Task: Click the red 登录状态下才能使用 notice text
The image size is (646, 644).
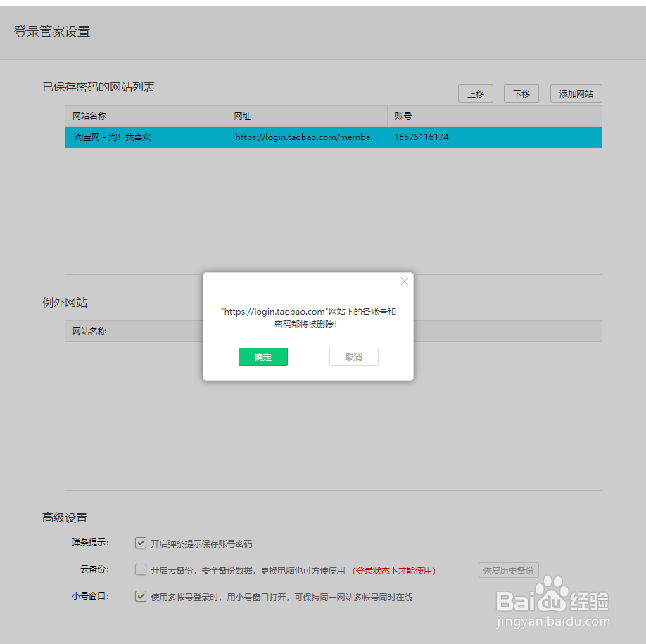Action: [x=394, y=570]
